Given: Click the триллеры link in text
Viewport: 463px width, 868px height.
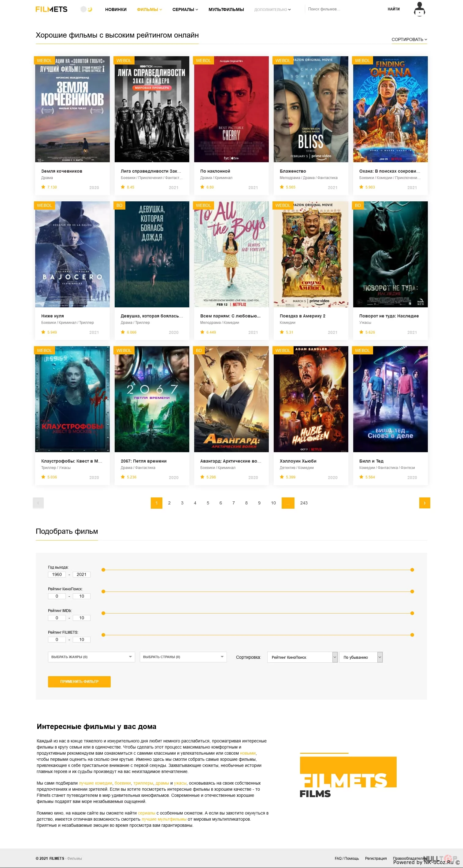Looking at the screenshot, I should point(143,783).
